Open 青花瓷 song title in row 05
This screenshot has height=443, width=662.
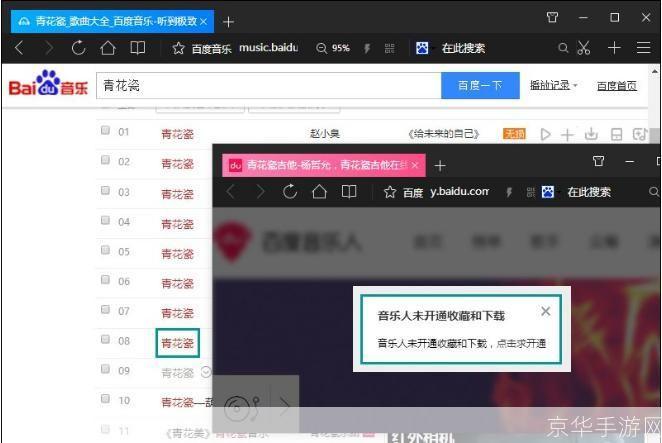177,254
